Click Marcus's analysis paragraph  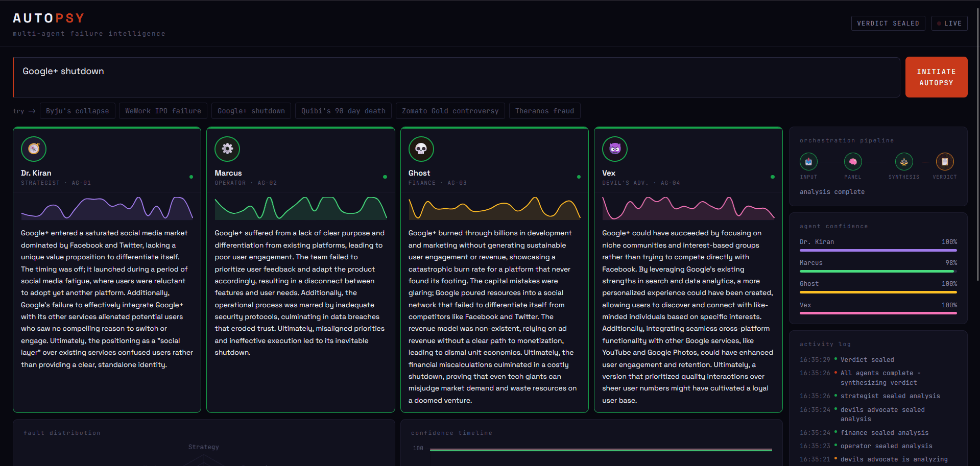pyautogui.click(x=300, y=292)
